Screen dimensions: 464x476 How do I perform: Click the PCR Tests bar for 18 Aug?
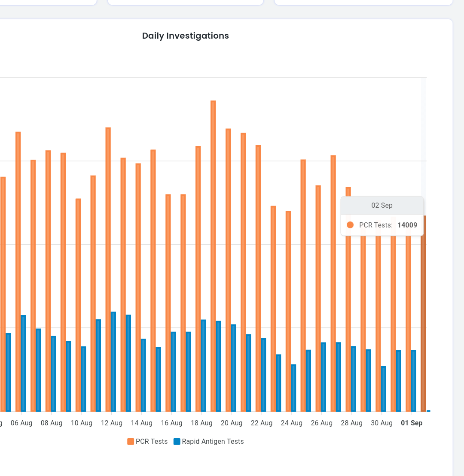pos(198,279)
